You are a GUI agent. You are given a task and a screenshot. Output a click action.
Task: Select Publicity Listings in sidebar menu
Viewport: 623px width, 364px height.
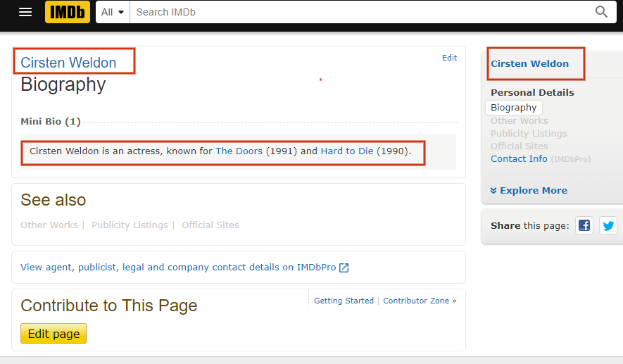pos(529,134)
